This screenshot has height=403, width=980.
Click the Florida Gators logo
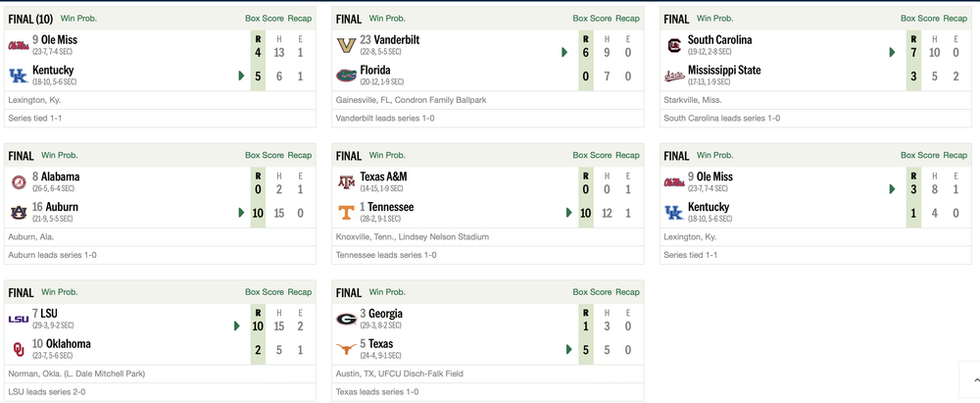[x=346, y=76]
